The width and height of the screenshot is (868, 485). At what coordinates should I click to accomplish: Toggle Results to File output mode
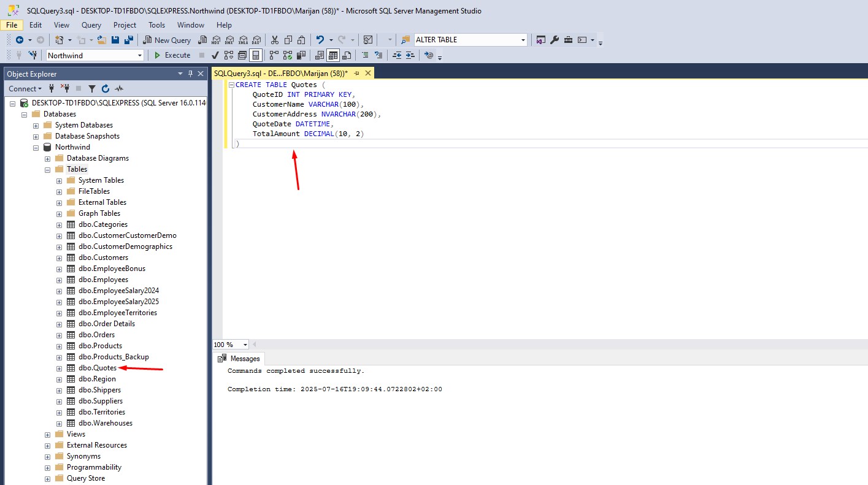pyautogui.click(x=347, y=55)
